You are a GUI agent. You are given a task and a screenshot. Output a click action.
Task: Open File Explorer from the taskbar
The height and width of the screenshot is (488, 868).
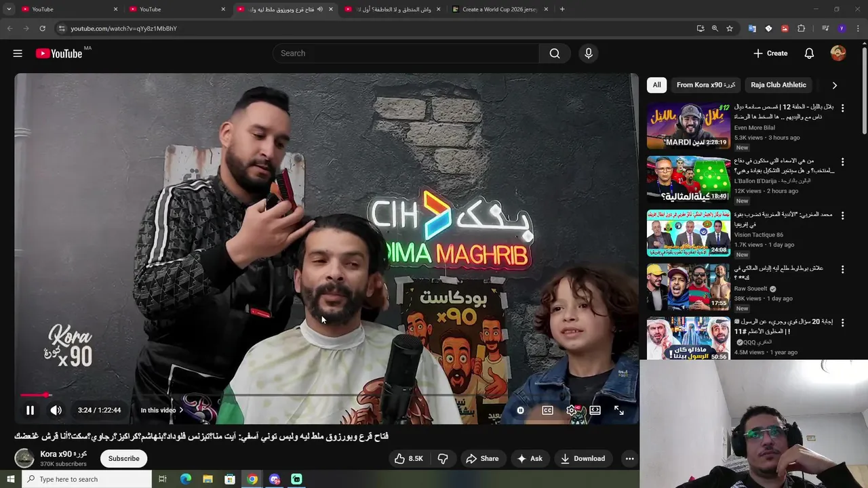(x=208, y=479)
